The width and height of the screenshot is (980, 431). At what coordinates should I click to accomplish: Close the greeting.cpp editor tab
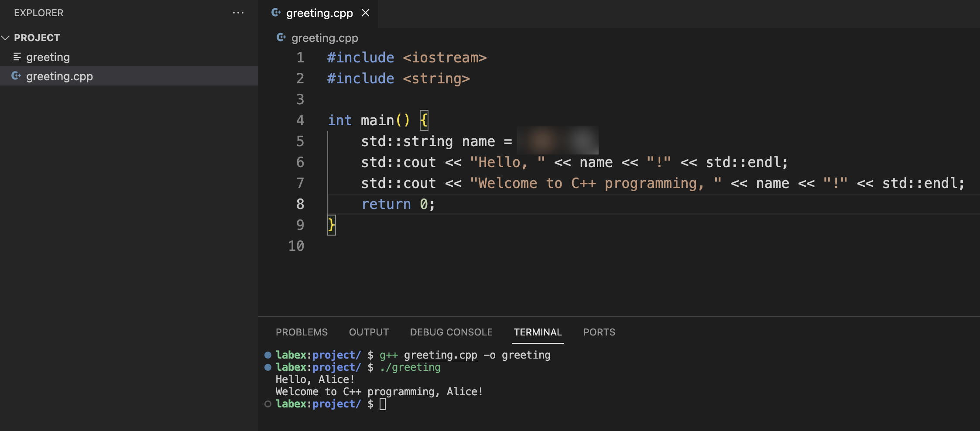(x=366, y=13)
